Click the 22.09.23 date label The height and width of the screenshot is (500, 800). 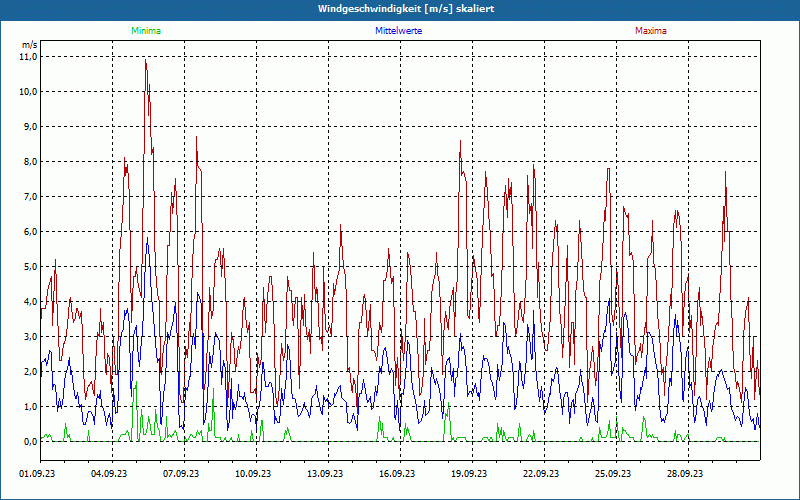click(x=541, y=473)
